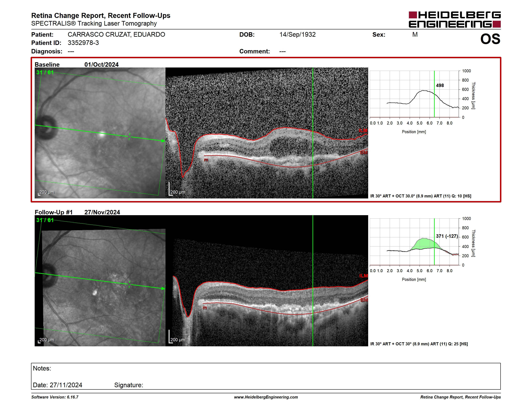Click the Baseline thickness profile chart
The width and height of the screenshot is (532, 411).
tap(414, 94)
